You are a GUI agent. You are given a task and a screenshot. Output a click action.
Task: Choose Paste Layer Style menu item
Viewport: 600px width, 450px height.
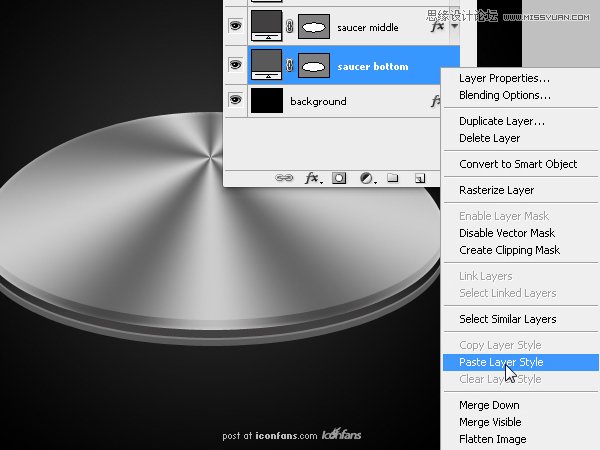[520, 362]
